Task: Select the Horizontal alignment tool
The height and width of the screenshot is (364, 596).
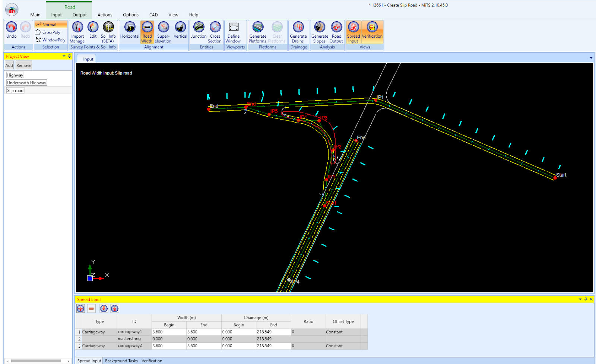Action: (x=130, y=28)
